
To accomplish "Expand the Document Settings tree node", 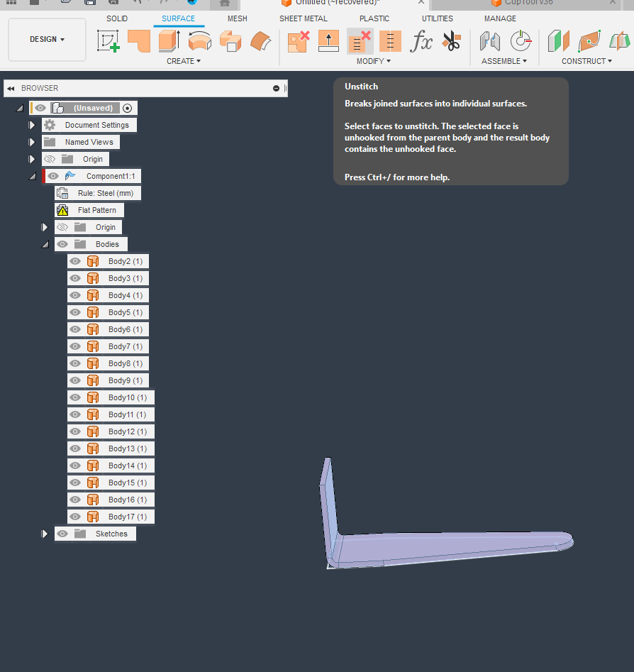I will tap(31, 124).
